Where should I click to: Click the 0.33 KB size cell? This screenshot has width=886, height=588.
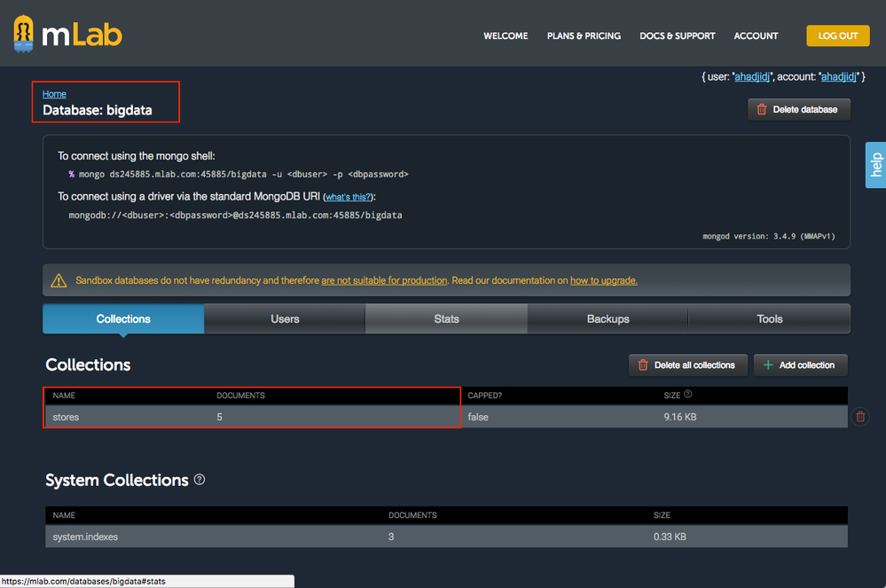pyautogui.click(x=670, y=537)
